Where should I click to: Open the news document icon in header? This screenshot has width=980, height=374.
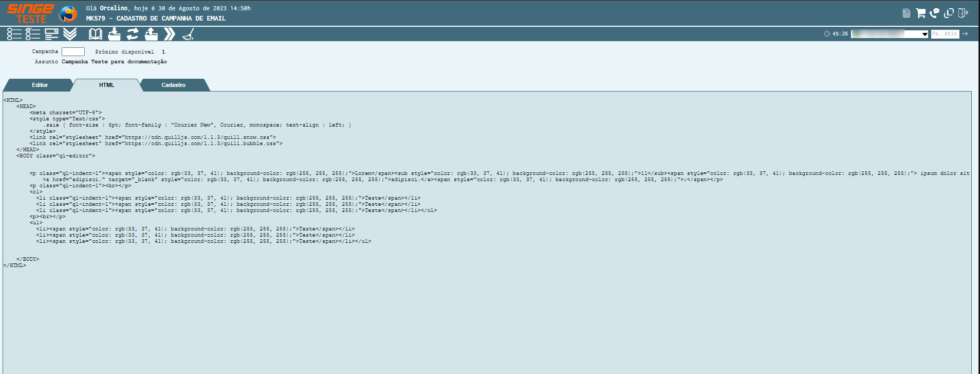[907, 13]
